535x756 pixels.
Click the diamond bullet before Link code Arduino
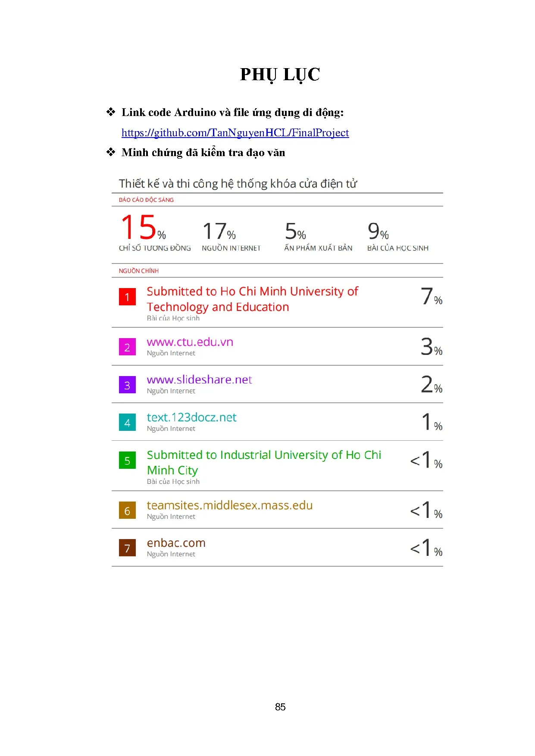(x=111, y=113)
